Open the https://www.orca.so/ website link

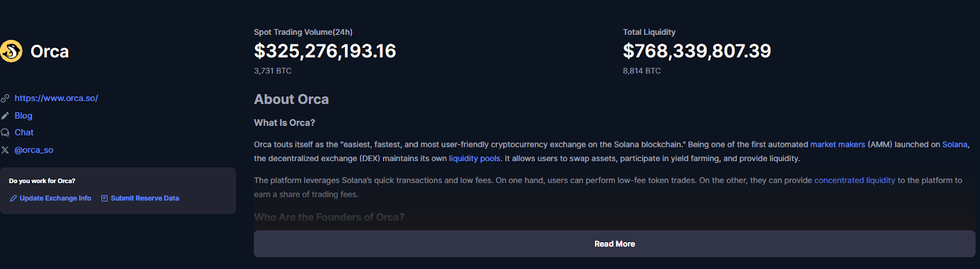(x=56, y=98)
